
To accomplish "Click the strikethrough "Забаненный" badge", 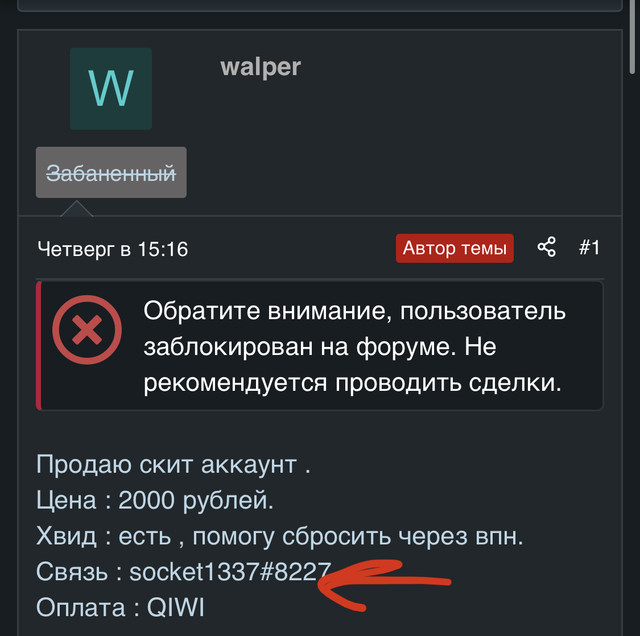I will 111,173.
